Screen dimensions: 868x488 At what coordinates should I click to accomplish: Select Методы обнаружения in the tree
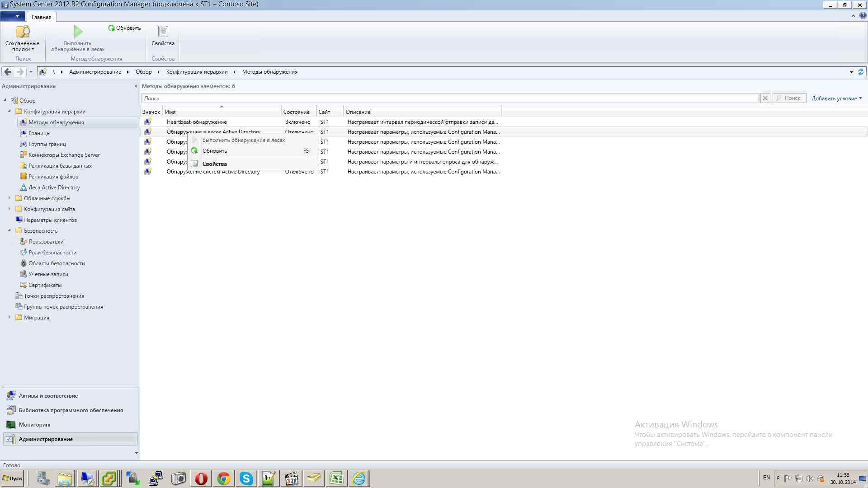[78, 122]
